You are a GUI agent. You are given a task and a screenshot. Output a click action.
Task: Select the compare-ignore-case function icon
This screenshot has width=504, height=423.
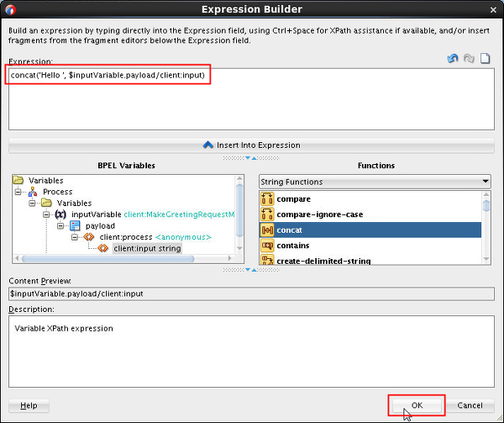point(268,214)
